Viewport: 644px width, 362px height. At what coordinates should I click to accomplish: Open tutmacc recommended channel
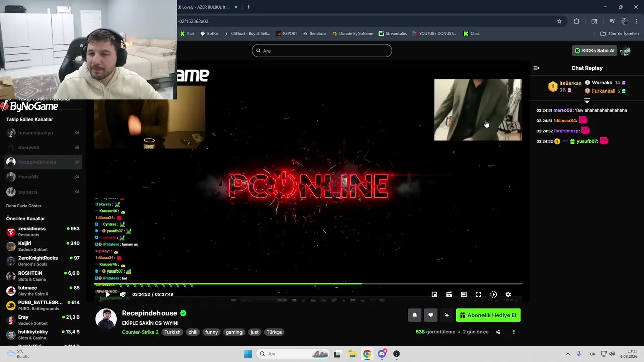click(x=43, y=290)
